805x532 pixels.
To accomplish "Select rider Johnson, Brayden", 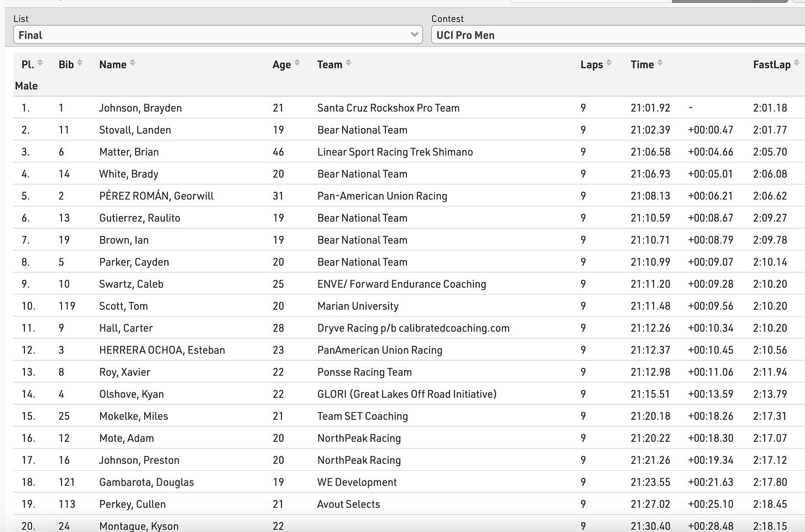I will [x=140, y=108].
